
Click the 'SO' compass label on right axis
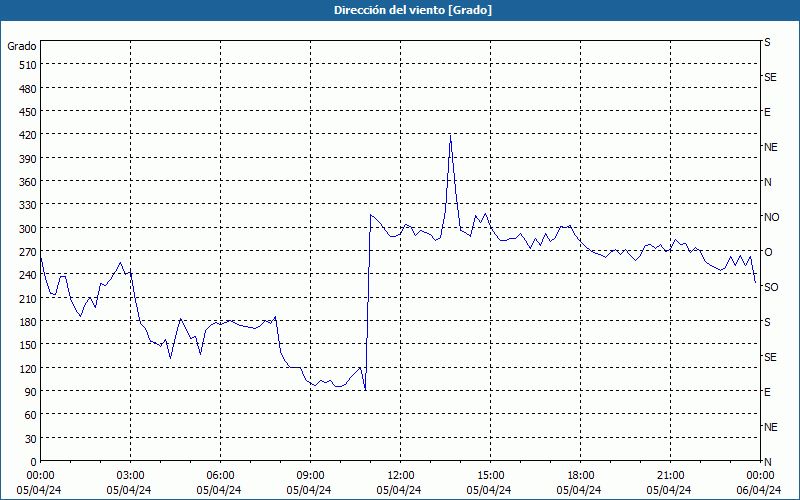771,287
